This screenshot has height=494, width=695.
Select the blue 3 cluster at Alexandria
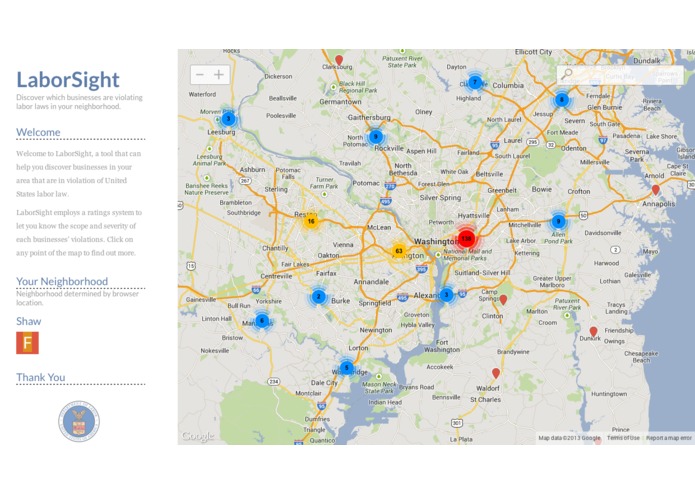click(x=446, y=295)
